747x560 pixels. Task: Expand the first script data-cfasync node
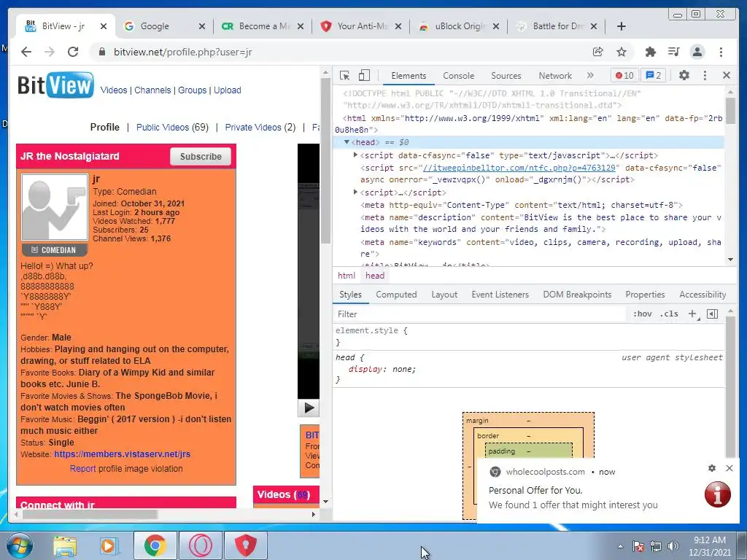coord(355,155)
